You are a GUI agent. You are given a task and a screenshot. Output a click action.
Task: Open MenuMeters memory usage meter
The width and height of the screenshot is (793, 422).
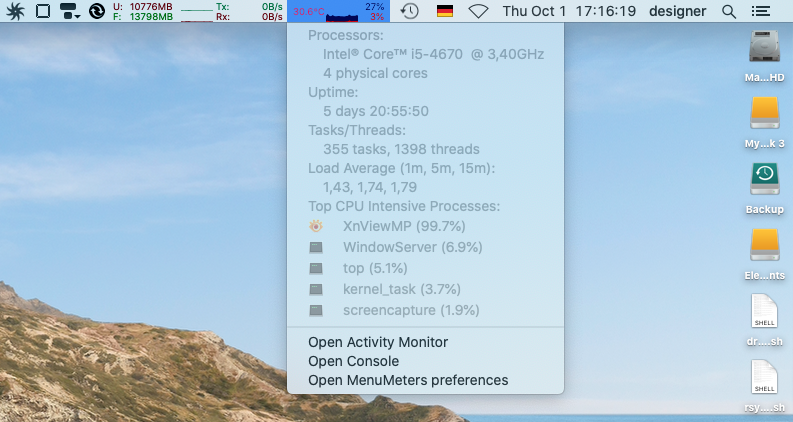click(x=143, y=12)
